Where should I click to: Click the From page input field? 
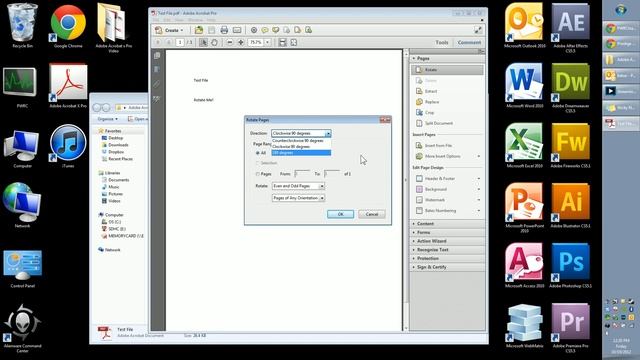tap(302, 174)
